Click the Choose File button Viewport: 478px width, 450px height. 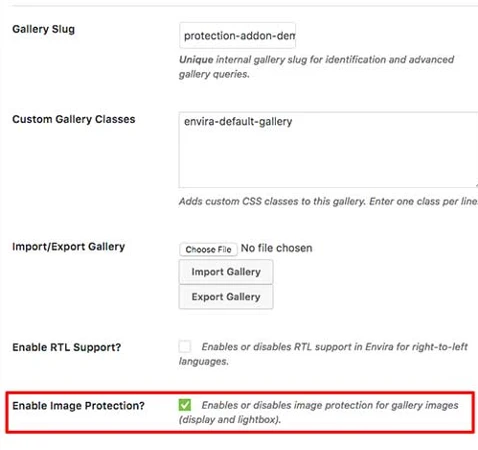208,249
